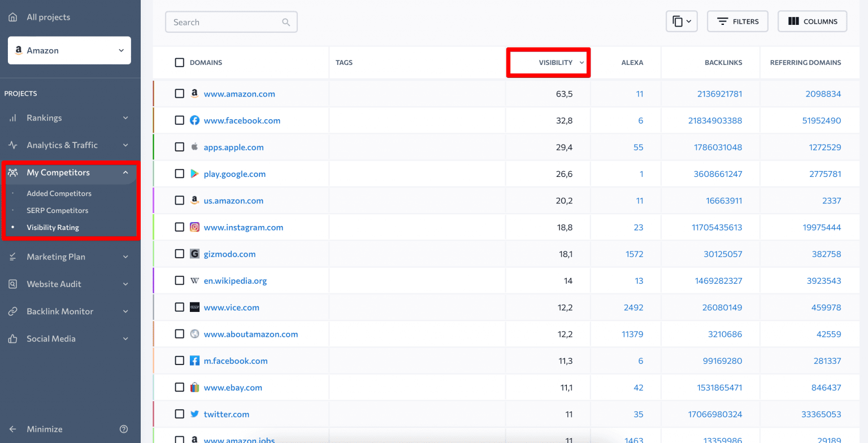Click the Amazon favicon beside www.amazon.com

click(194, 94)
